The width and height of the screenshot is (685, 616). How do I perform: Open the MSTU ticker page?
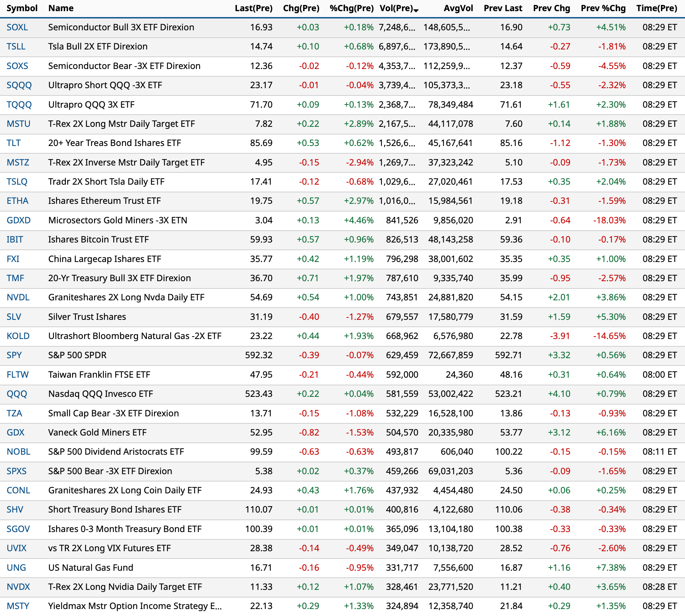pyautogui.click(x=18, y=124)
